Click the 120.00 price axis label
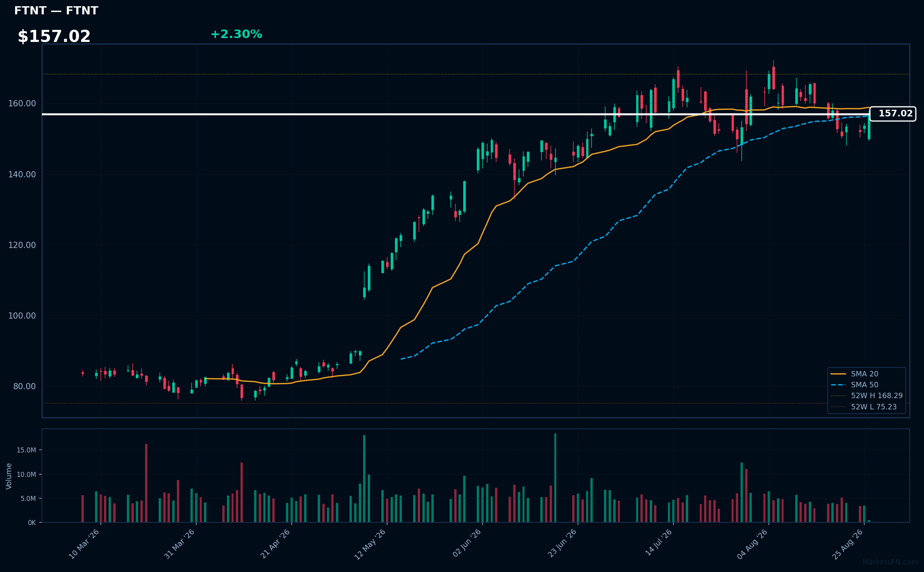The image size is (924, 572). point(22,245)
